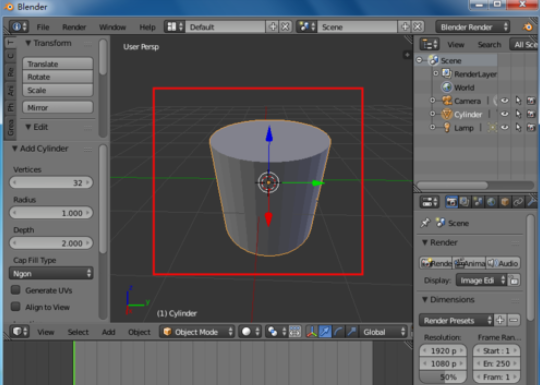Select the World properties tab icon
The width and height of the screenshot is (540, 385).
coord(491,202)
